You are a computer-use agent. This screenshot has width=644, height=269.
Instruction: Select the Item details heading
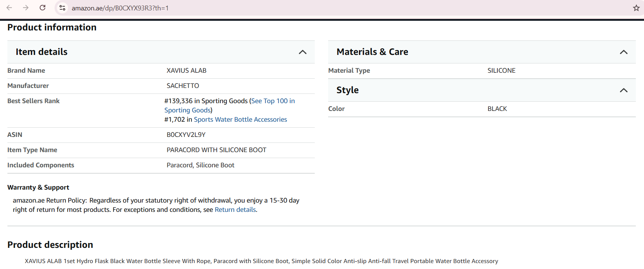tap(42, 52)
